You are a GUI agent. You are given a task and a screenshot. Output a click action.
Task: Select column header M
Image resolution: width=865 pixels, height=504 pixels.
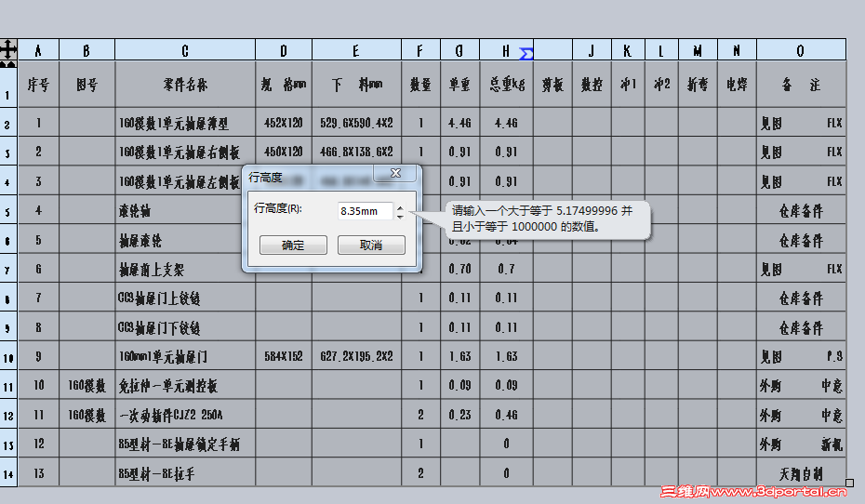point(698,50)
